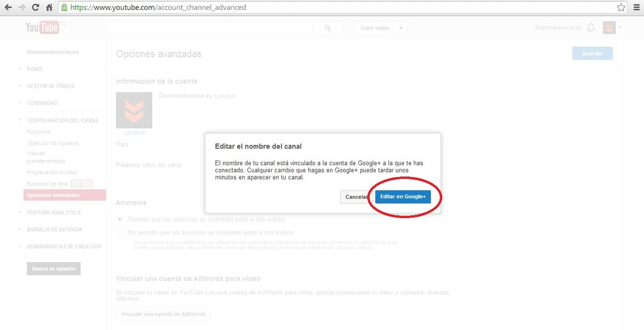Open the account avatar in header

coord(609,28)
